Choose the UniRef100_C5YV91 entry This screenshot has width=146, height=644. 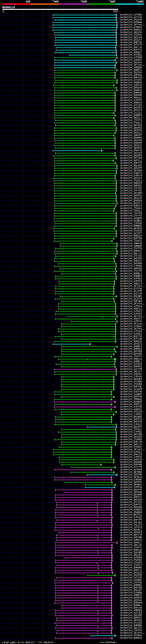point(131,583)
